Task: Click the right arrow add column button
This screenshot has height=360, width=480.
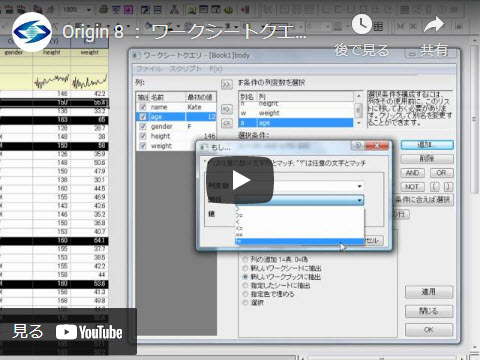Action: coord(227,109)
